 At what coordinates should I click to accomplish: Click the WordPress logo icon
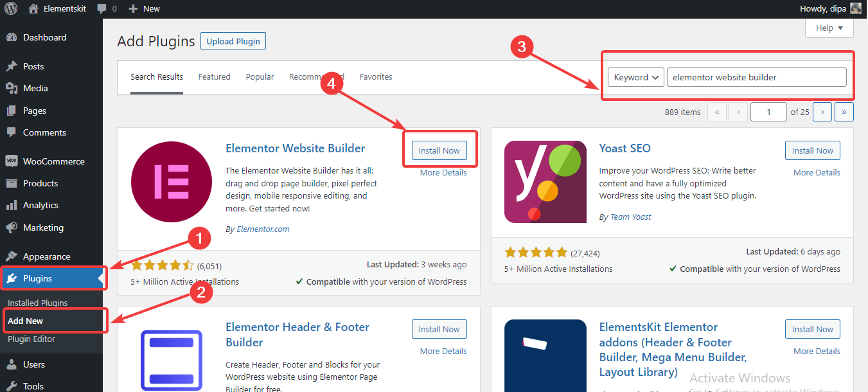pos(11,9)
